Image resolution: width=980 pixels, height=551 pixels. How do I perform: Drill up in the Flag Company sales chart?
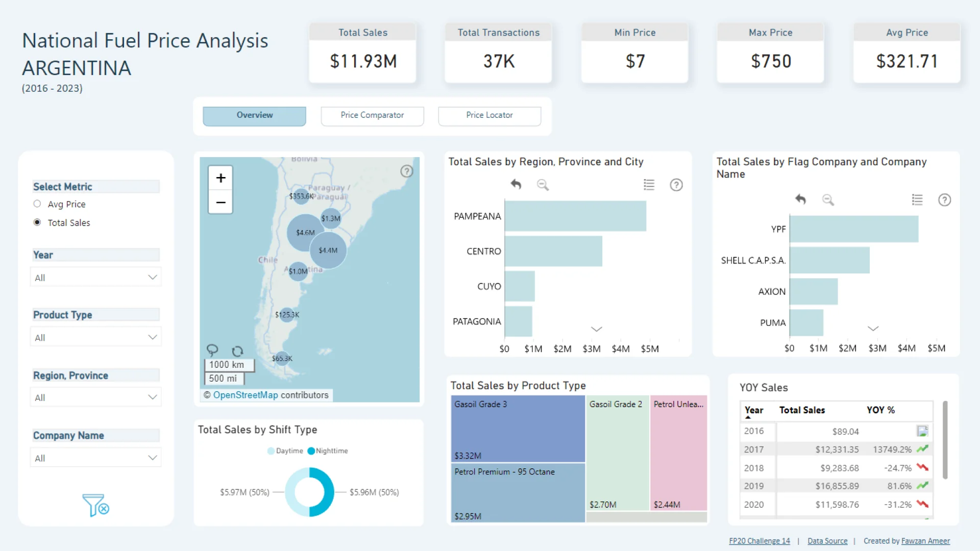coord(800,199)
